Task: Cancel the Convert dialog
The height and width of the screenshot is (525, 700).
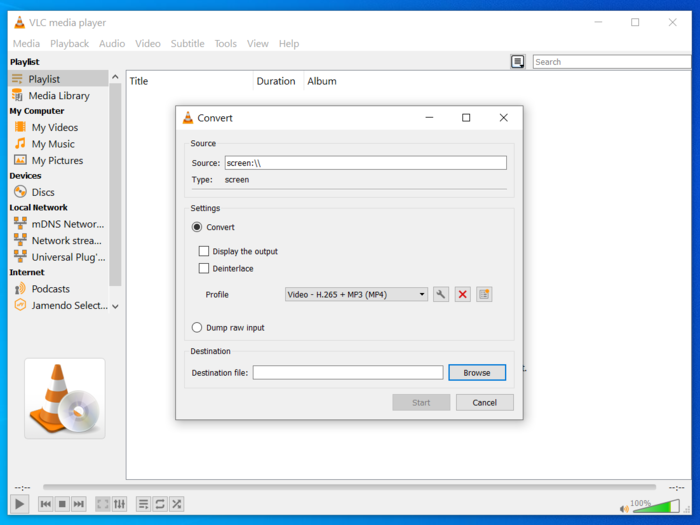Action: pos(484,402)
